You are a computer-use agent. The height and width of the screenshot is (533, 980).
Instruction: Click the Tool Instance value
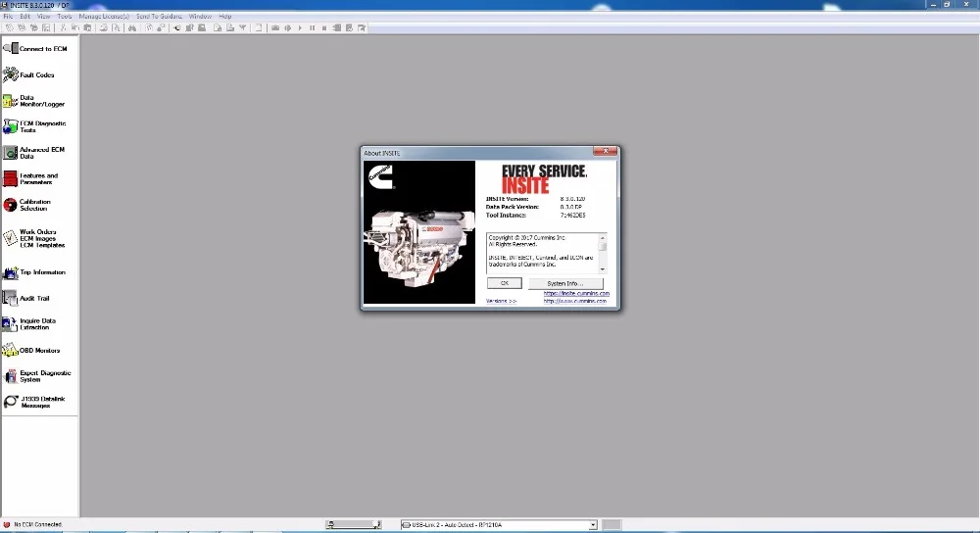(572, 215)
